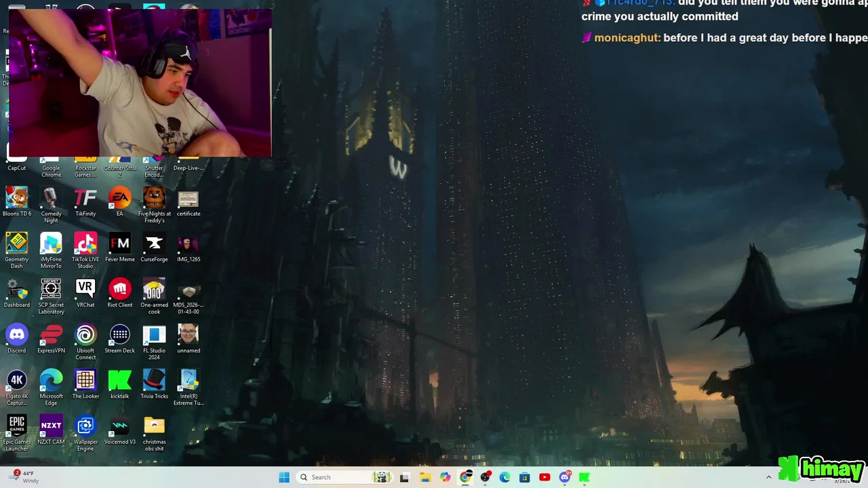
Task: Open Intel Extreme Tuning shortcut
Action: click(x=189, y=388)
